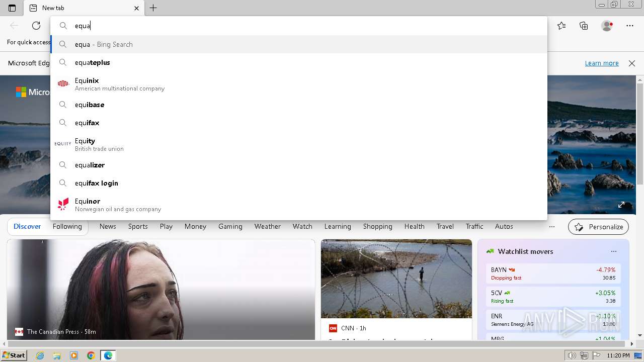Expand the background image fullscreen icon

point(621,205)
